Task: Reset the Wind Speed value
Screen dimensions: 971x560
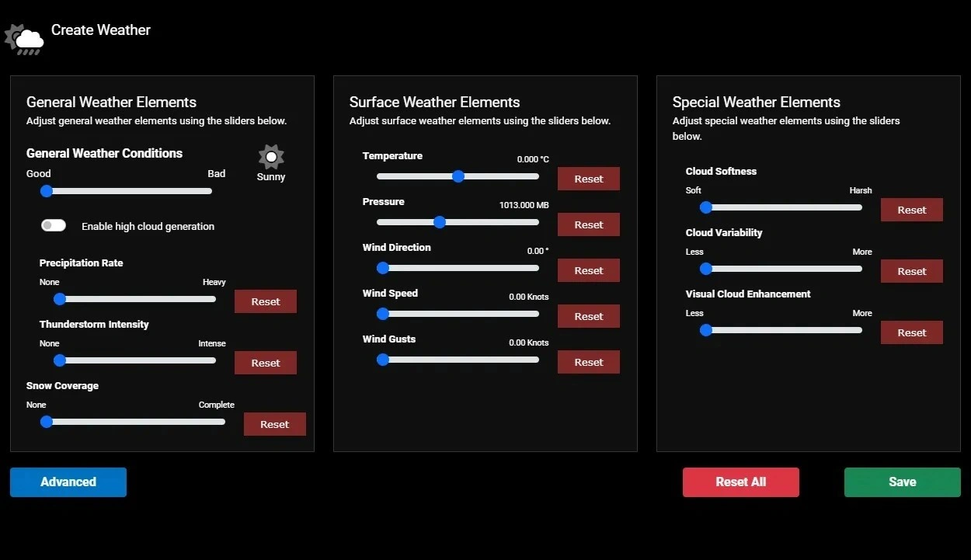Action: (x=588, y=316)
